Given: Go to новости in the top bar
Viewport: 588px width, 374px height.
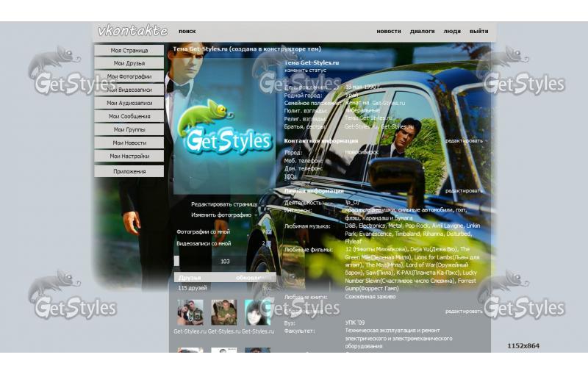Looking at the screenshot, I should (389, 31).
